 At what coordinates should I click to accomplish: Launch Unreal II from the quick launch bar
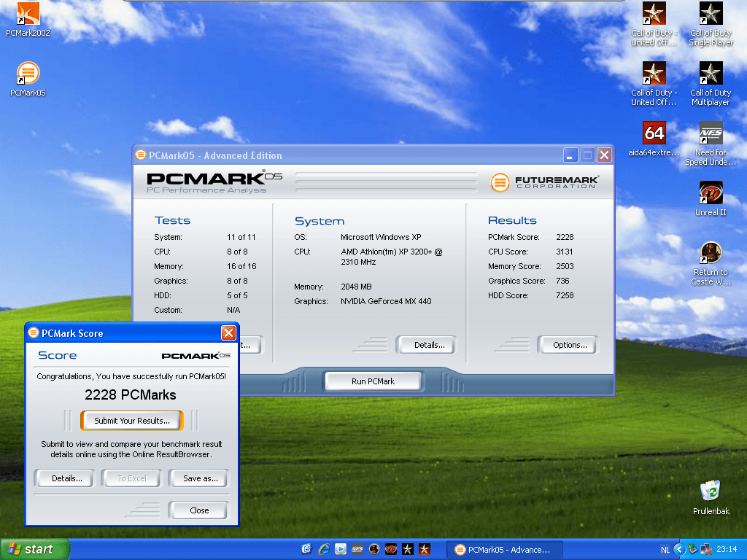[391, 549]
